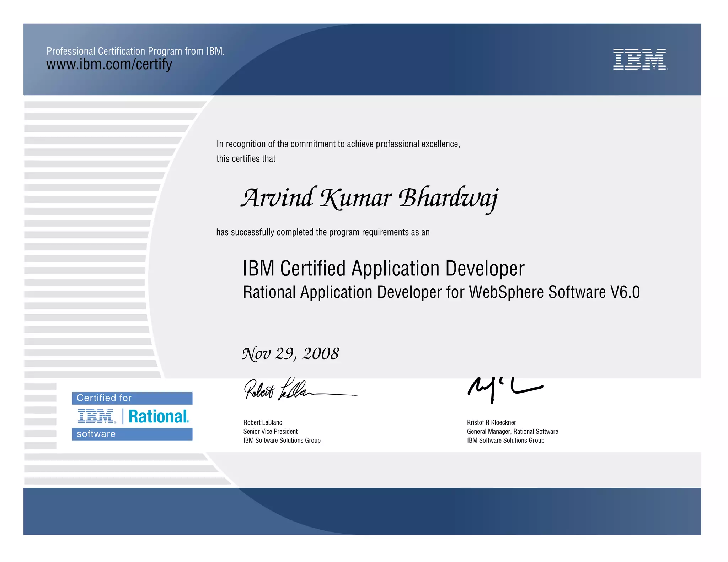Click the Robert LeBlanc printed name

point(262,422)
